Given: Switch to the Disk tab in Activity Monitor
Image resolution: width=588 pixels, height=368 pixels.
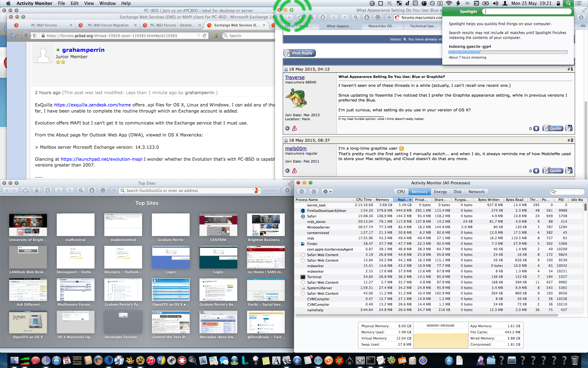Looking at the screenshot, I should pyautogui.click(x=458, y=192).
